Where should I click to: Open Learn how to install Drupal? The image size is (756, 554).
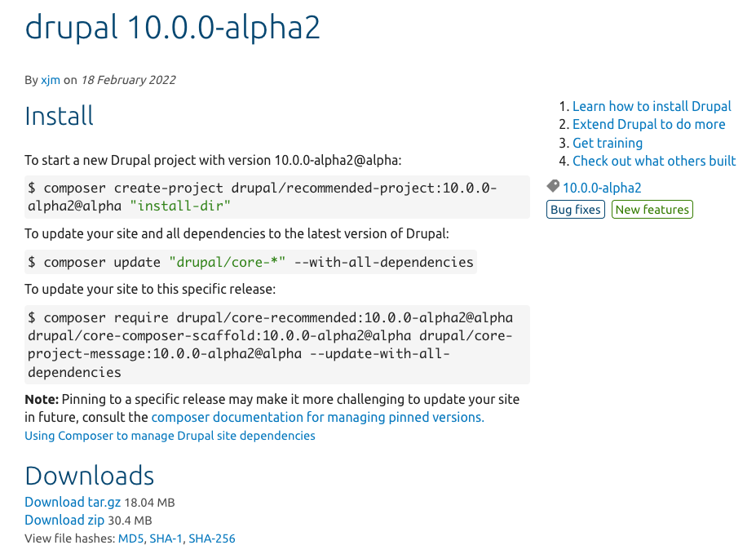tap(652, 106)
